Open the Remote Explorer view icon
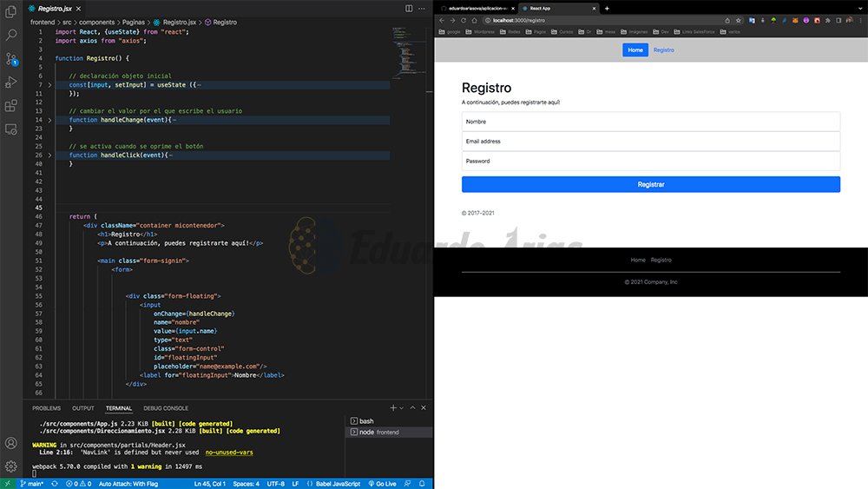 pos(10,129)
